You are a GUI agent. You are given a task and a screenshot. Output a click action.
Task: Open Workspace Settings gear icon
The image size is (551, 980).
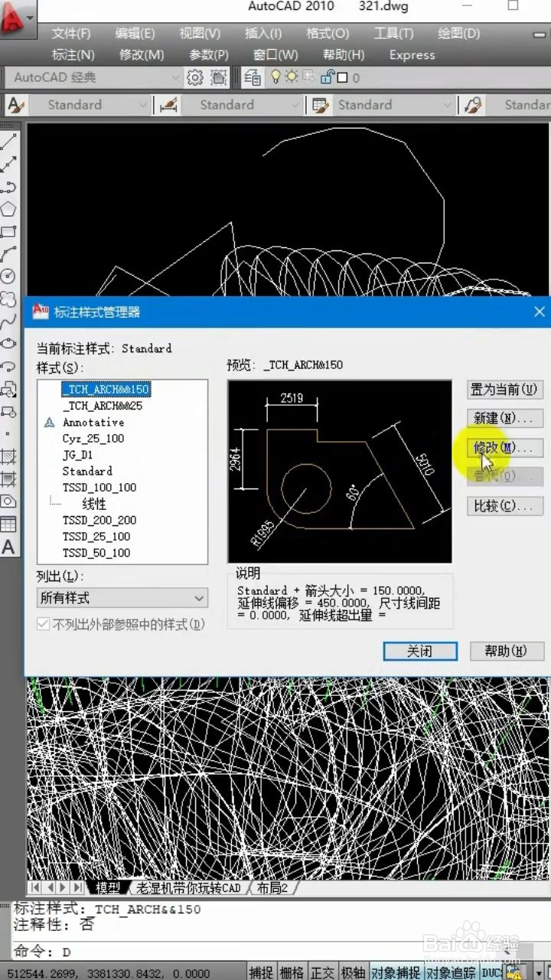195,77
